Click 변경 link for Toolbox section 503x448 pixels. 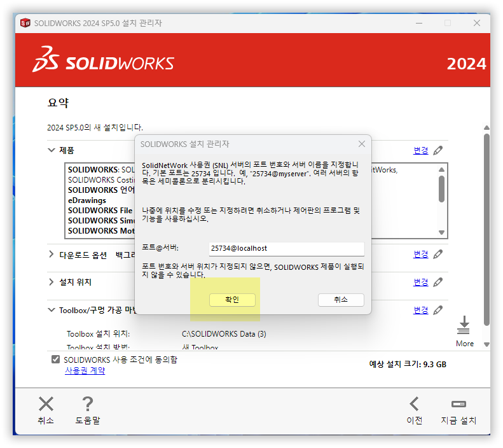click(420, 311)
